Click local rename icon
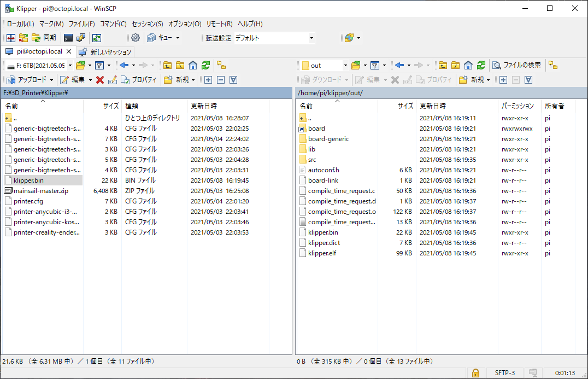The height and width of the screenshot is (379, 588). point(113,79)
